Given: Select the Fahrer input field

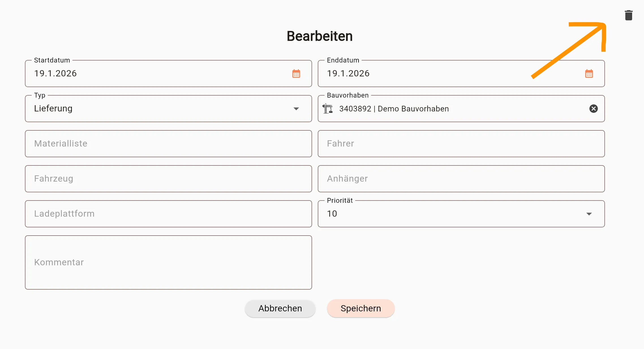Looking at the screenshot, I should pyautogui.click(x=461, y=143).
